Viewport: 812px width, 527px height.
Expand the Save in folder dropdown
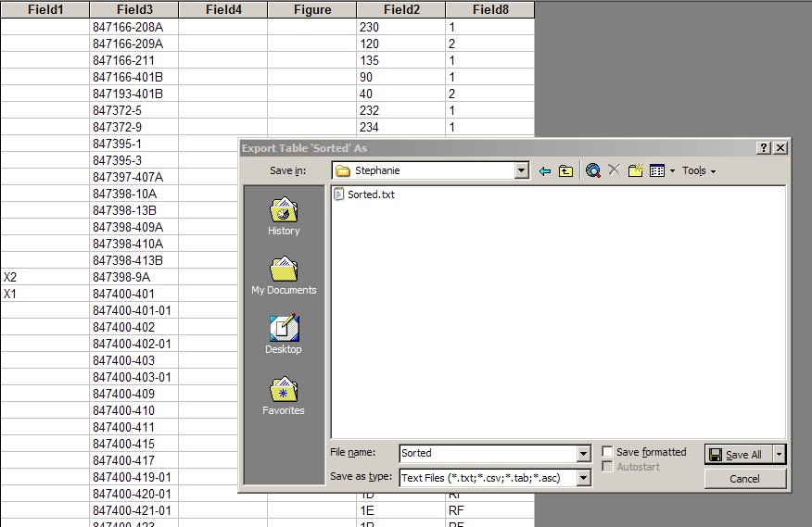pyautogui.click(x=522, y=170)
